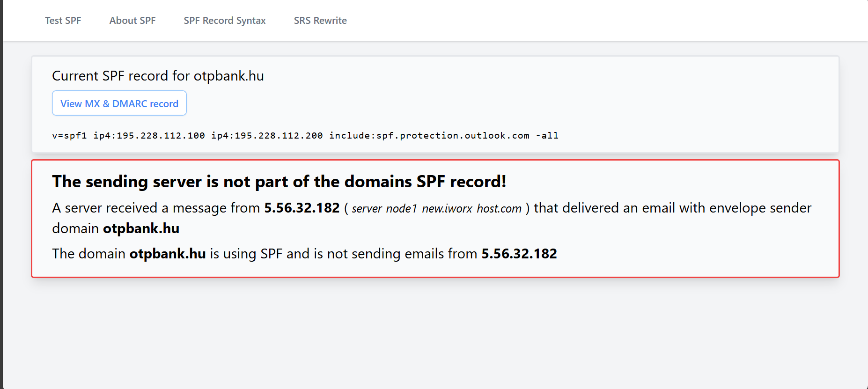This screenshot has height=389, width=868.
Task: Click the v=spf1 token in the record
Action: coord(69,136)
